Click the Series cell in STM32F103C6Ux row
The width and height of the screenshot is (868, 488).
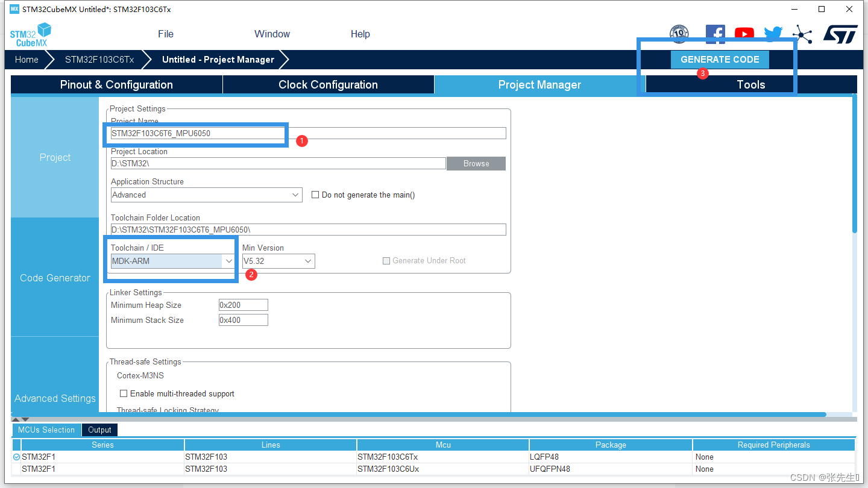pyautogui.click(x=102, y=469)
